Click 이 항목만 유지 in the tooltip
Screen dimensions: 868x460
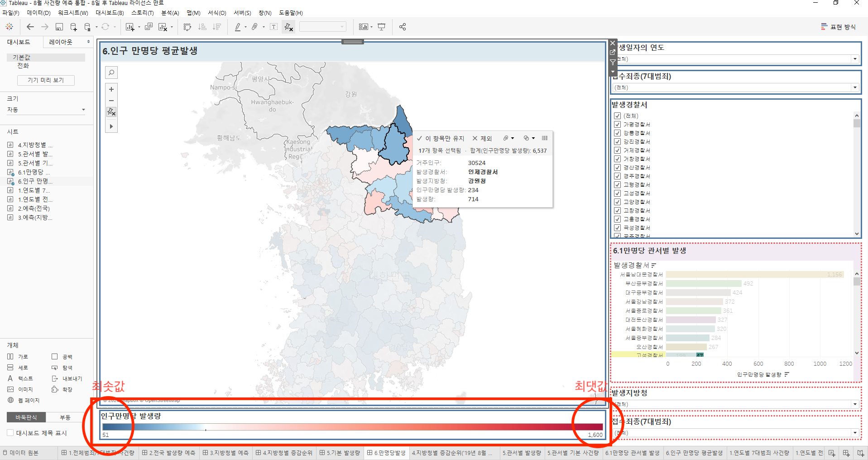pos(441,138)
